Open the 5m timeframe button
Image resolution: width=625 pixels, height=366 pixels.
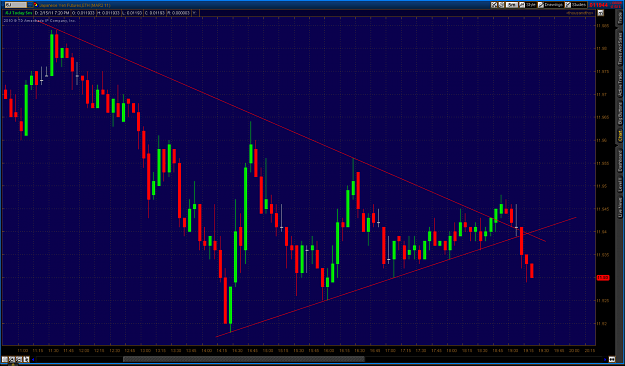(x=512, y=5)
